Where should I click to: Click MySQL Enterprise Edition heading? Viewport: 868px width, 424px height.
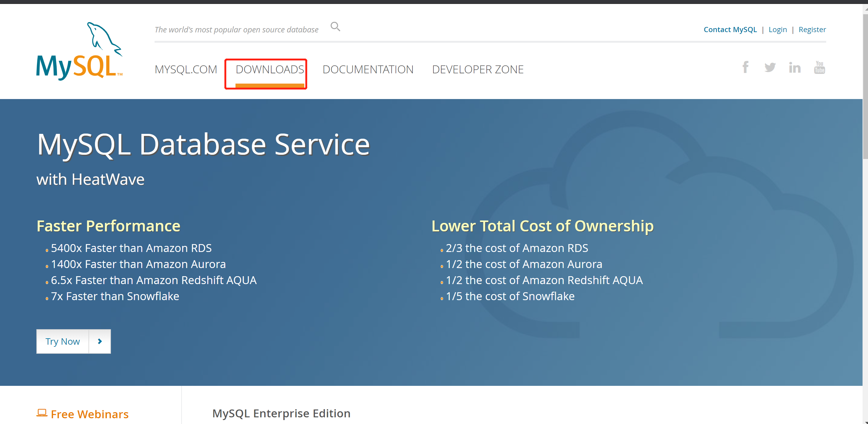tap(281, 413)
